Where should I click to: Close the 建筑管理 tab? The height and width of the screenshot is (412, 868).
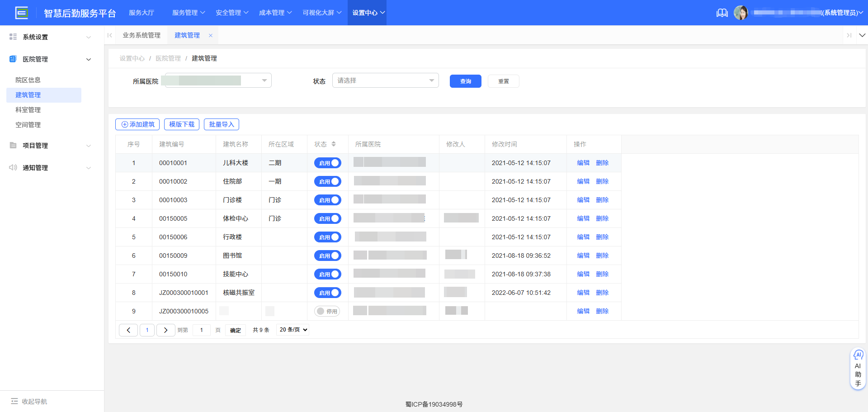(x=211, y=35)
